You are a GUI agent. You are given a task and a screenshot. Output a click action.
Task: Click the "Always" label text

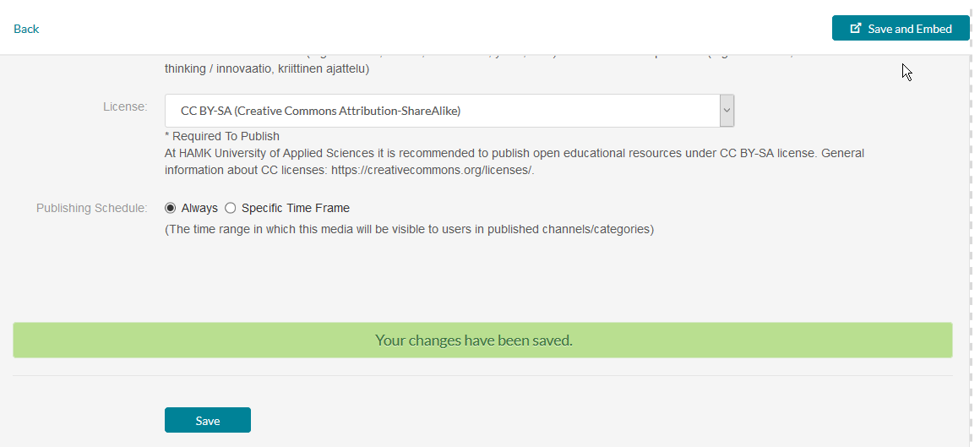click(x=199, y=208)
